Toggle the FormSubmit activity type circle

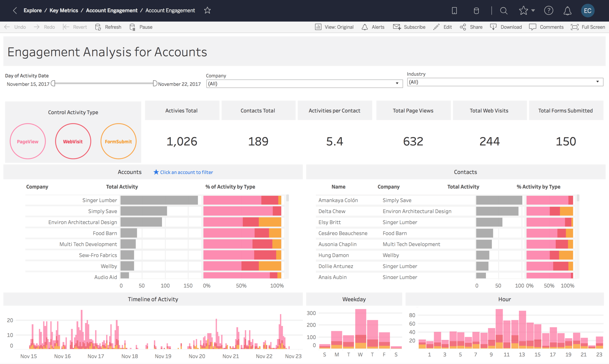[x=118, y=141]
